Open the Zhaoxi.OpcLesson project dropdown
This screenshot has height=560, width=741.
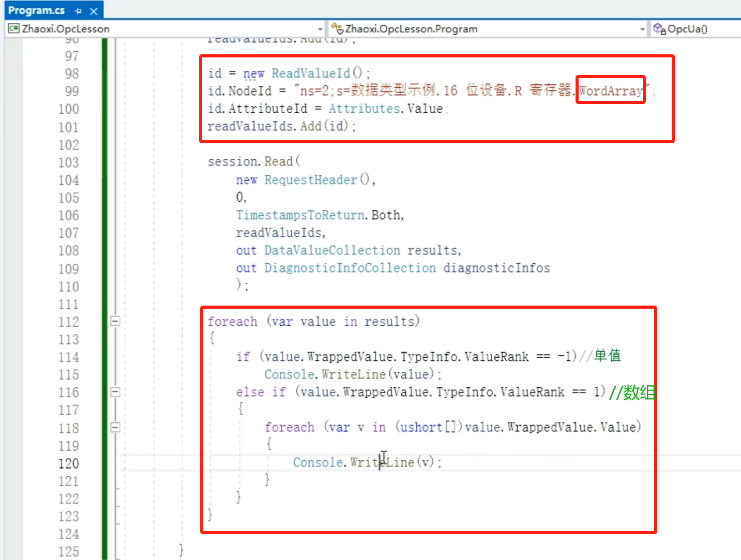pos(320,29)
